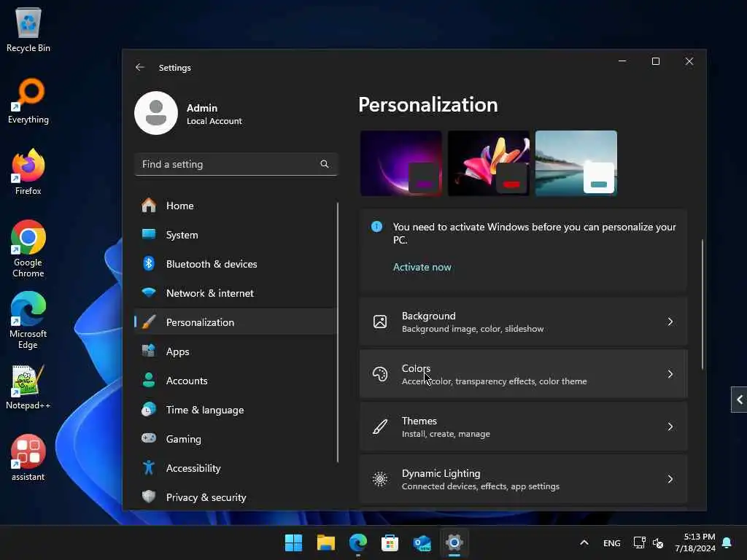Image resolution: width=747 pixels, height=560 pixels.
Task: Open Privacy & security category
Action: [236, 497]
